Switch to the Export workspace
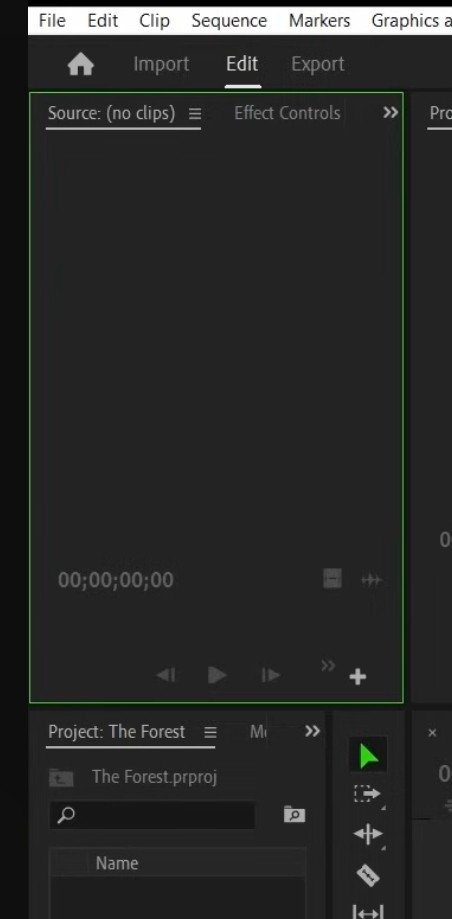Viewport: 452px width, 919px height. (318, 64)
